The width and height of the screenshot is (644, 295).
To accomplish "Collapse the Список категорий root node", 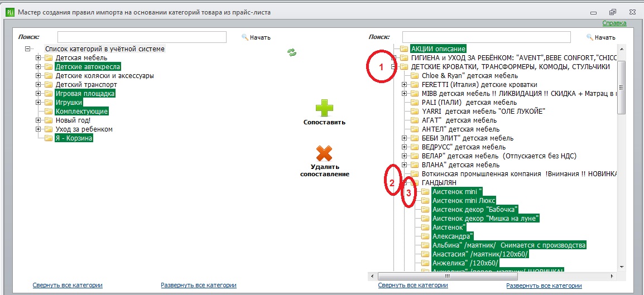I will [28, 49].
